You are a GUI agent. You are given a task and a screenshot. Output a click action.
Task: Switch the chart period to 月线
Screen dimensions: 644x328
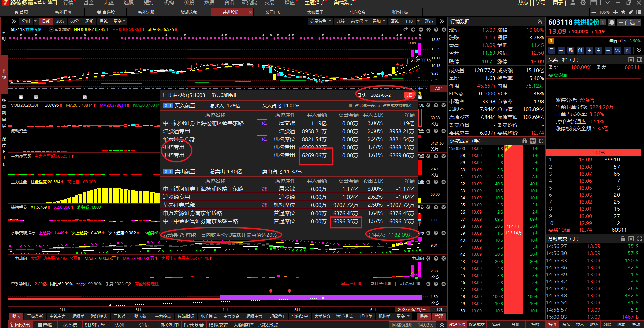click(x=104, y=21)
